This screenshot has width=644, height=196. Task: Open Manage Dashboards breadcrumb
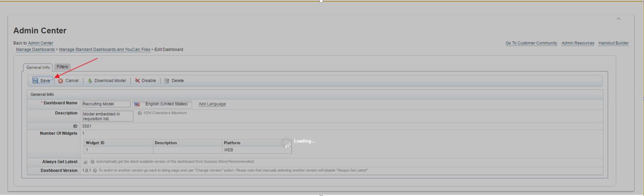coord(35,49)
